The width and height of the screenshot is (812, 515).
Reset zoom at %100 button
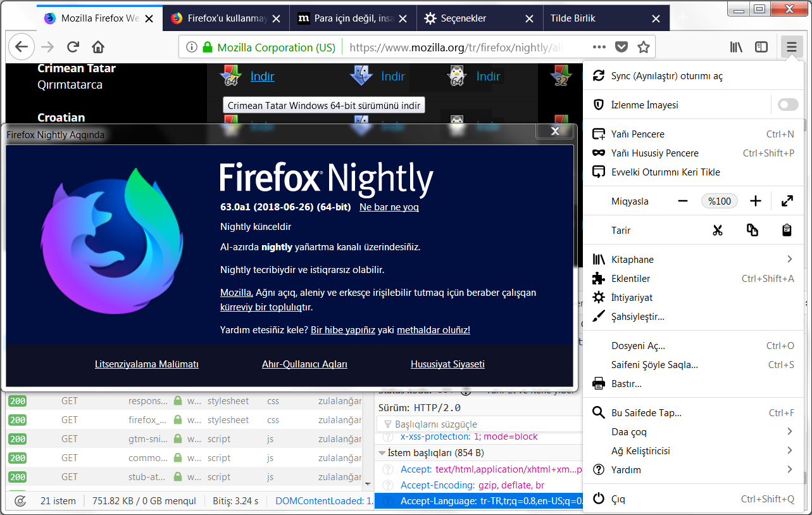[x=720, y=201]
